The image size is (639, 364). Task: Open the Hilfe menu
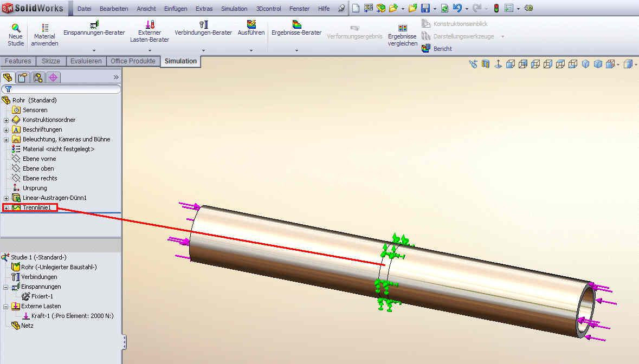324,9
